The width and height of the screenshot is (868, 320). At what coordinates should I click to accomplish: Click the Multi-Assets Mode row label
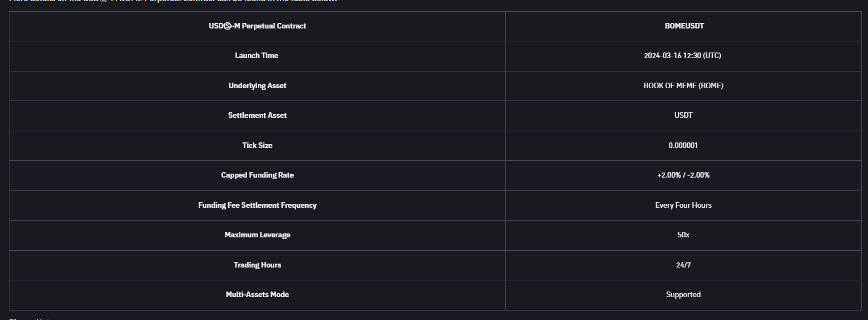tap(257, 294)
